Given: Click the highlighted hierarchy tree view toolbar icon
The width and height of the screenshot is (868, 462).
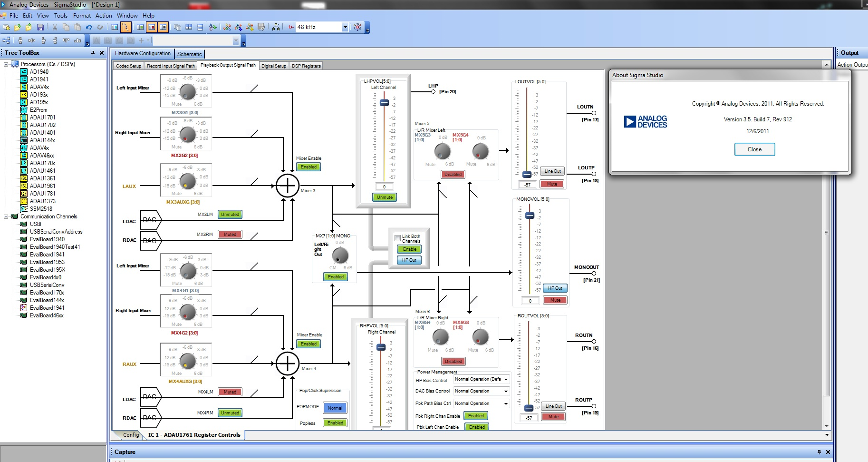Looking at the screenshot, I should pos(126,27).
